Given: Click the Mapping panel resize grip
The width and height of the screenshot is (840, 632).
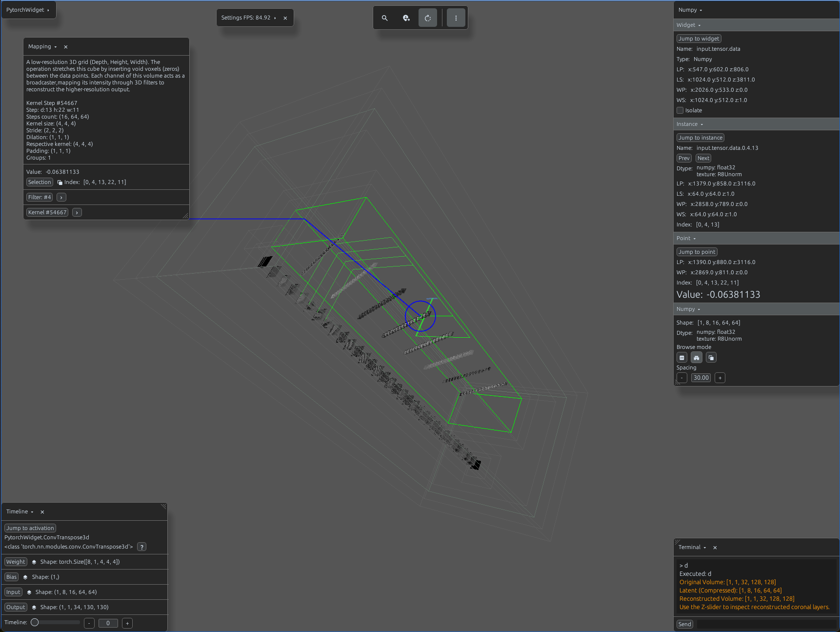Looking at the screenshot, I should (x=185, y=216).
